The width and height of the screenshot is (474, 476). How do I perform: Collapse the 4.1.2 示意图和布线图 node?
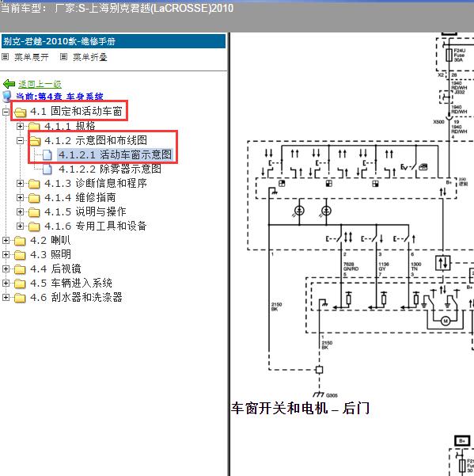point(20,140)
